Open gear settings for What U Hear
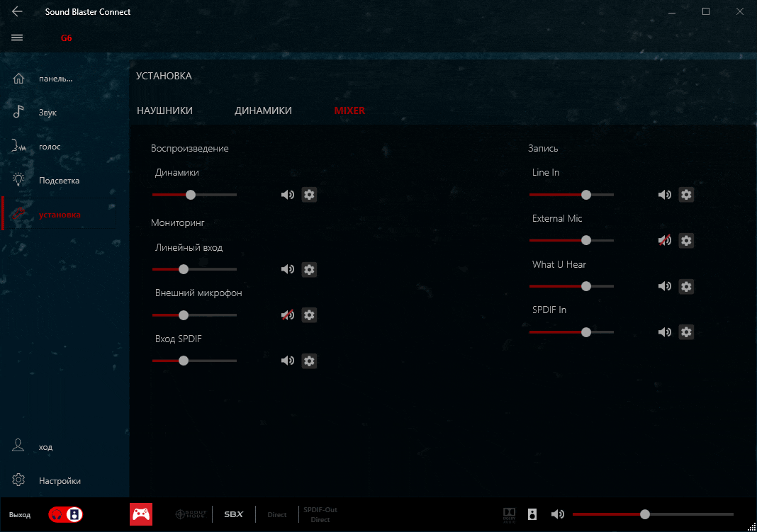The width and height of the screenshot is (757, 532). point(686,286)
